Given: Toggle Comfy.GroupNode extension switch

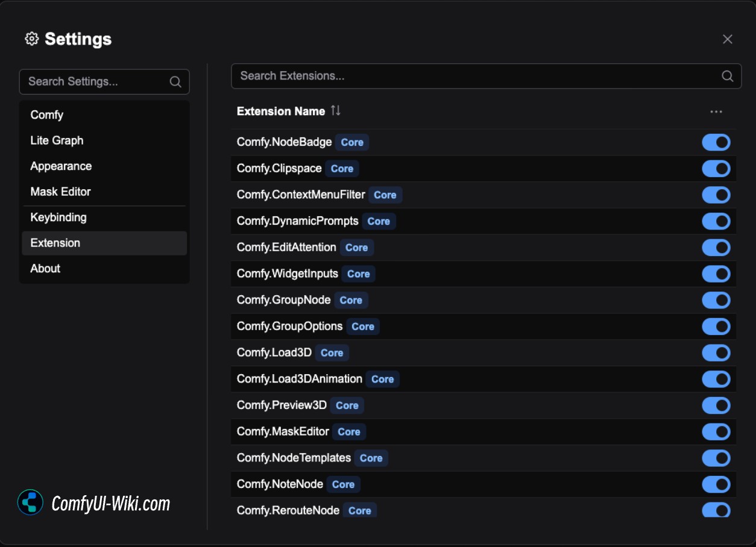Looking at the screenshot, I should [716, 300].
